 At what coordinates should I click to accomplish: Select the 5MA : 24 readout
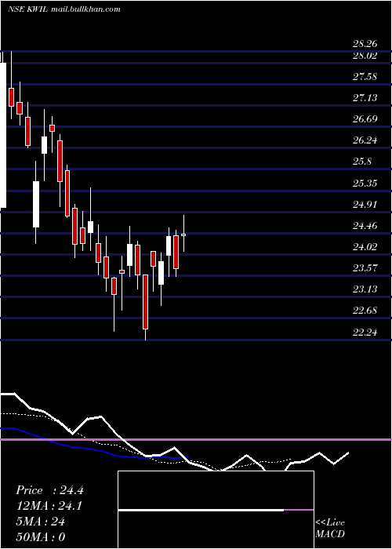(41, 522)
